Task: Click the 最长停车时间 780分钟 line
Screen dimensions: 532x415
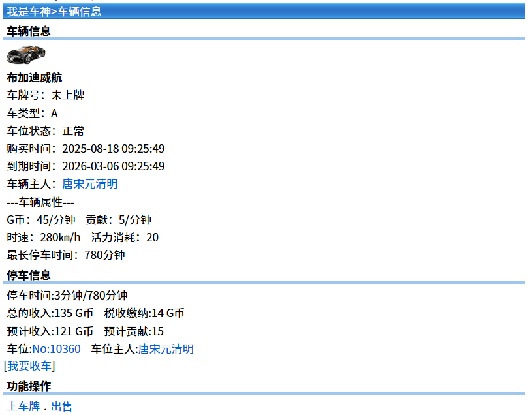Action: (66, 255)
